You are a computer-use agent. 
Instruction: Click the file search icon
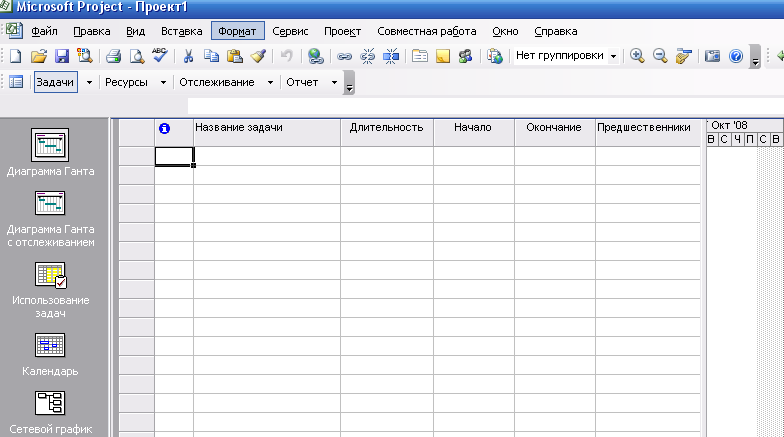84,56
